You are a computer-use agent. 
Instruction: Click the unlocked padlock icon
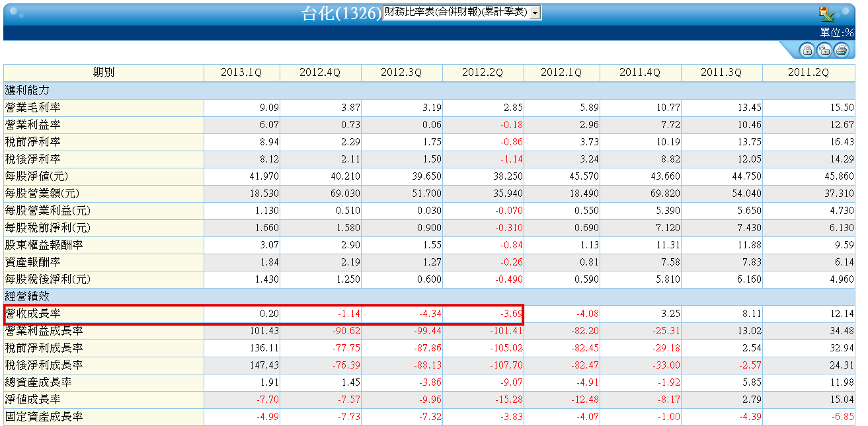pyautogui.click(x=824, y=50)
